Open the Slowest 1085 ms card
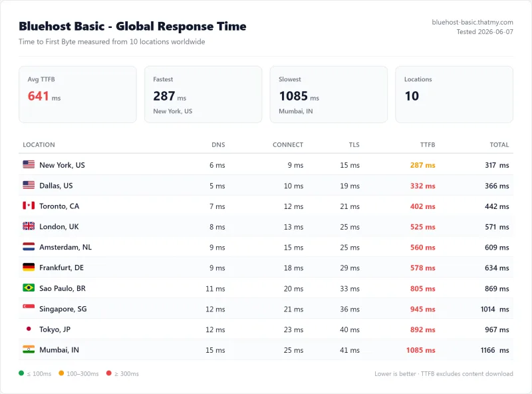The image size is (532, 394). click(x=329, y=95)
